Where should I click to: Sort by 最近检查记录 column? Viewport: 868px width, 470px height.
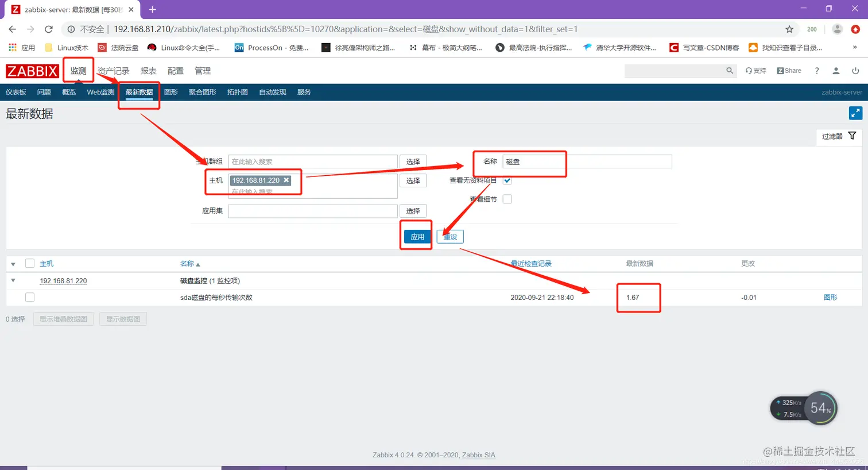click(x=531, y=263)
